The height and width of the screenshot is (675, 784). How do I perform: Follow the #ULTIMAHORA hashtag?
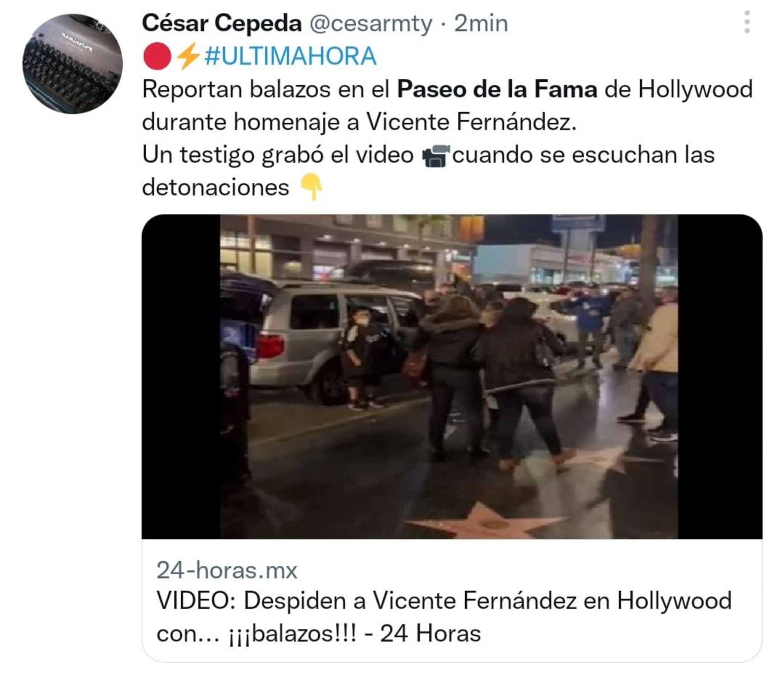coord(290,56)
